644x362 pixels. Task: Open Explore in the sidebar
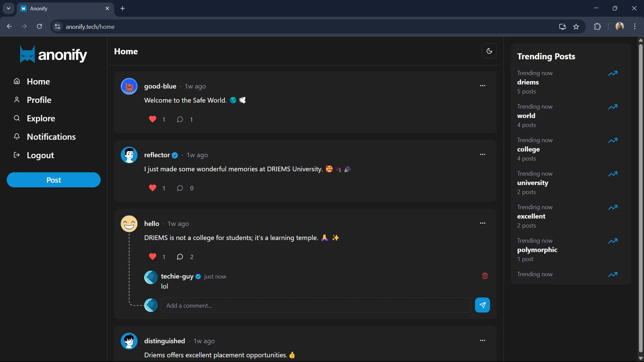(x=34, y=118)
